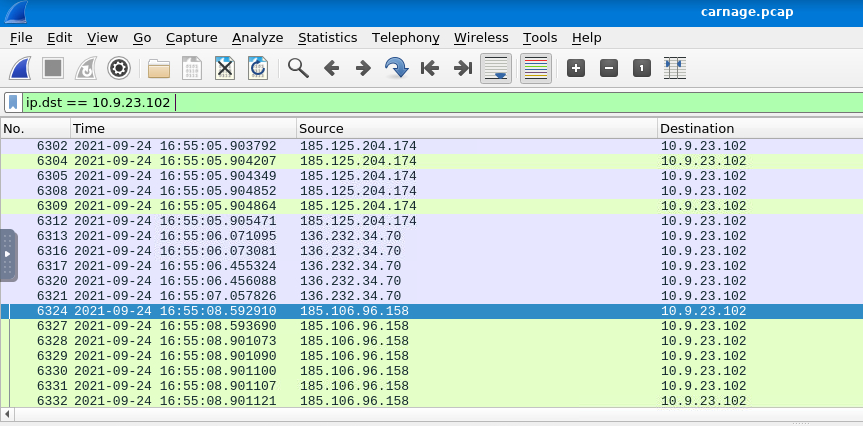Select packet number 6317
Viewport: 863px width, 426px height.
pyautogui.click(x=432, y=266)
